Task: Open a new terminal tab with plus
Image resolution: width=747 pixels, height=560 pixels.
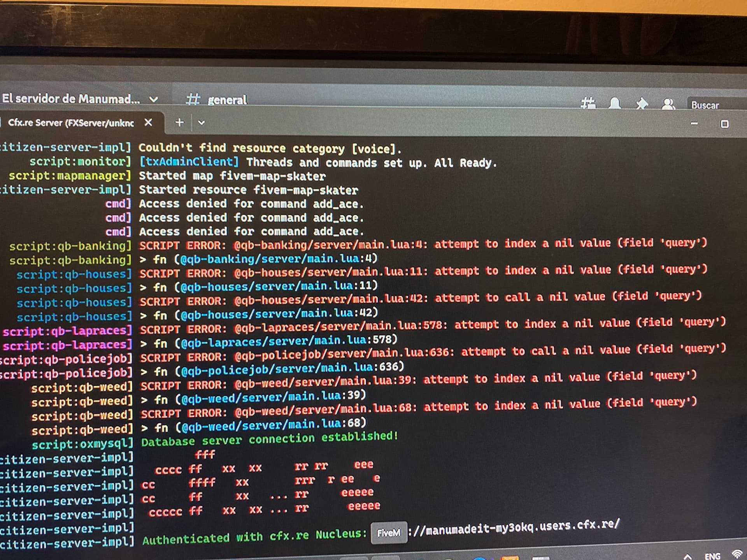Action: [179, 122]
